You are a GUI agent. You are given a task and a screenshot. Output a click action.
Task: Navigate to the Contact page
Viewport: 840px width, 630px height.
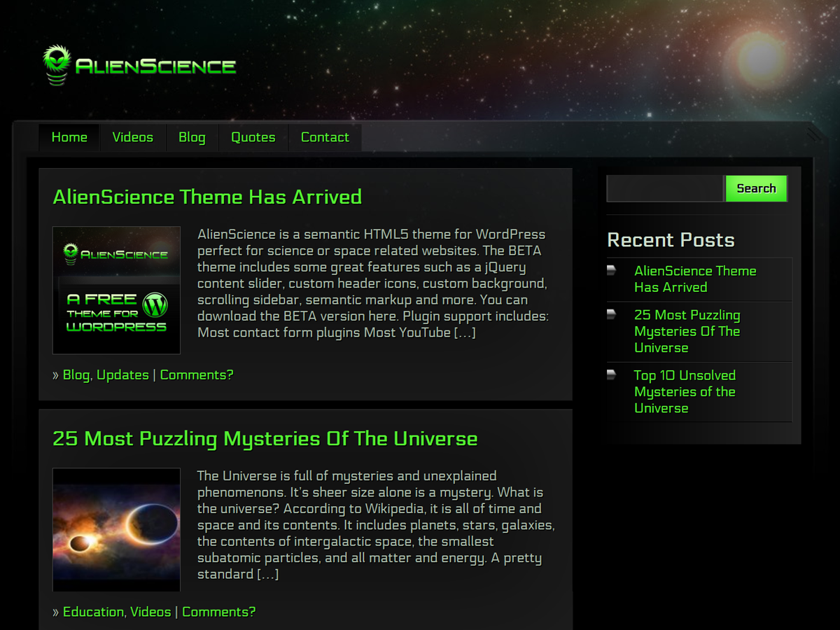click(325, 137)
